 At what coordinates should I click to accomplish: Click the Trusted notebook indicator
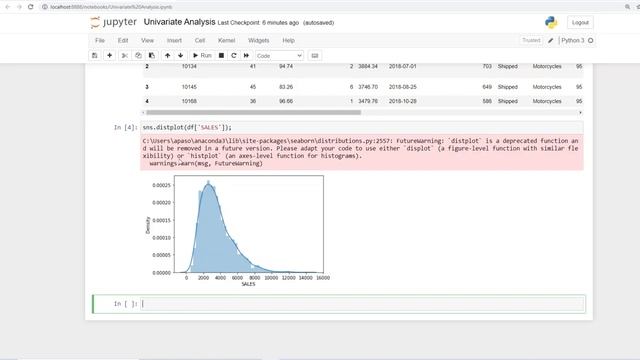pyautogui.click(x=531, y=40)
